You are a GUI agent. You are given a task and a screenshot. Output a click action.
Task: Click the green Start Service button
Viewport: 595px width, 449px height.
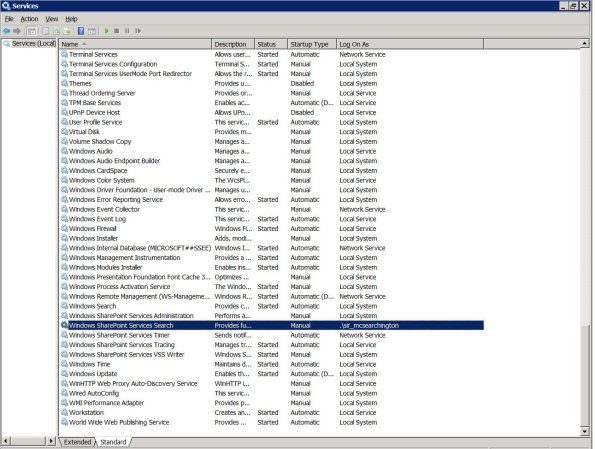pyautogui.click(x=106, y=31)
